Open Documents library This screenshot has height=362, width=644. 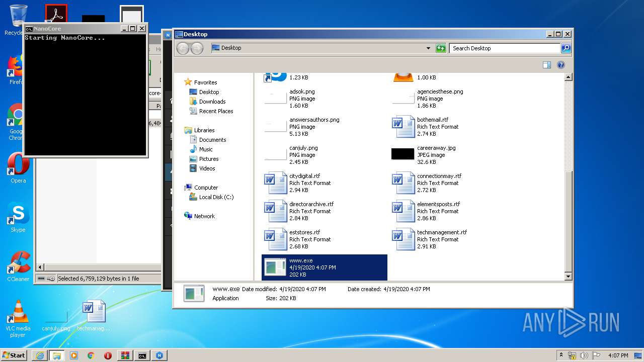pos(212,140)
